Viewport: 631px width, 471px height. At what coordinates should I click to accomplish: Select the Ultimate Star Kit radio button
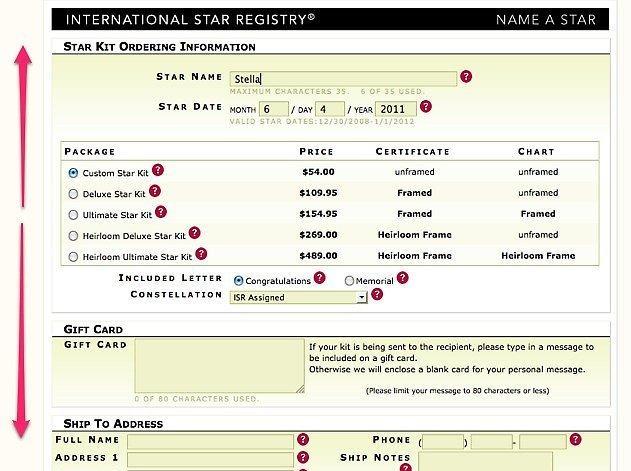tap(73, 215)
